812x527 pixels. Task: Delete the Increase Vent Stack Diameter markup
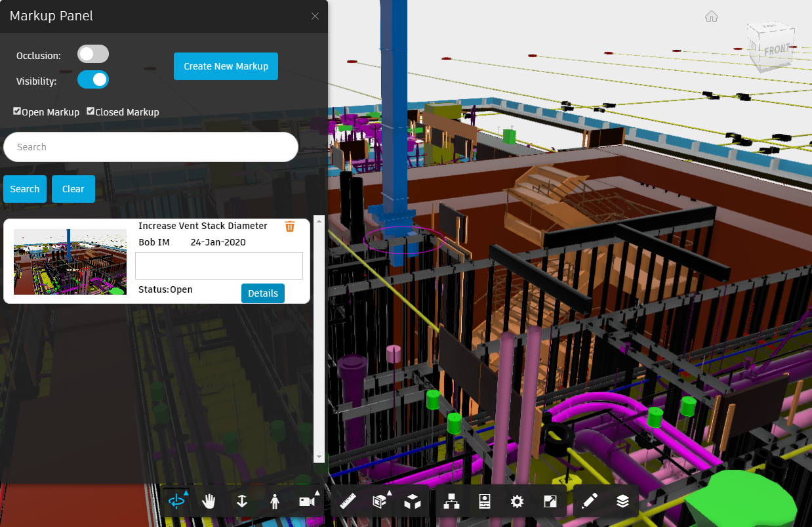[290, 226]
